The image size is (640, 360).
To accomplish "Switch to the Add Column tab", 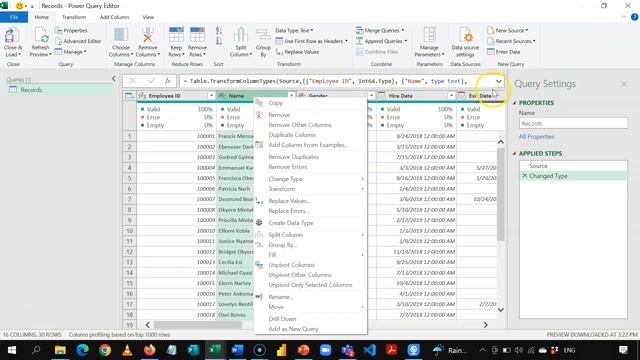I will [x=114, y=17].
